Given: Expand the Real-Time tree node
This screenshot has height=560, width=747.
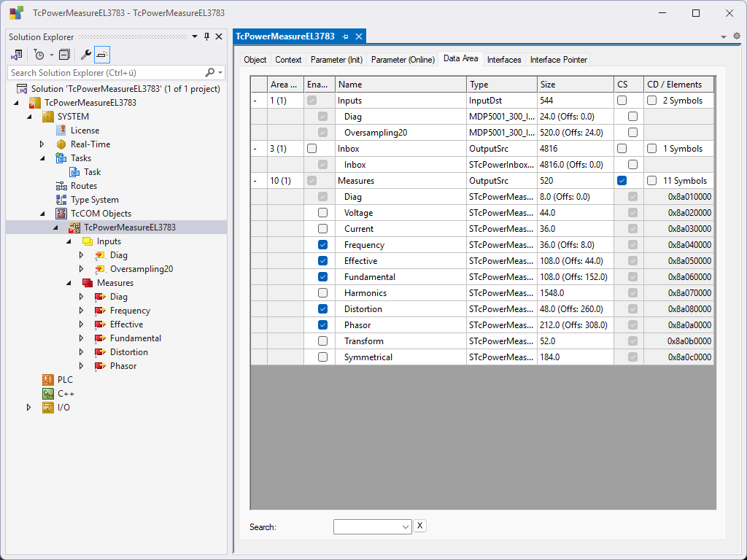Looking at the screenshot, I should [x=42, y=144].
